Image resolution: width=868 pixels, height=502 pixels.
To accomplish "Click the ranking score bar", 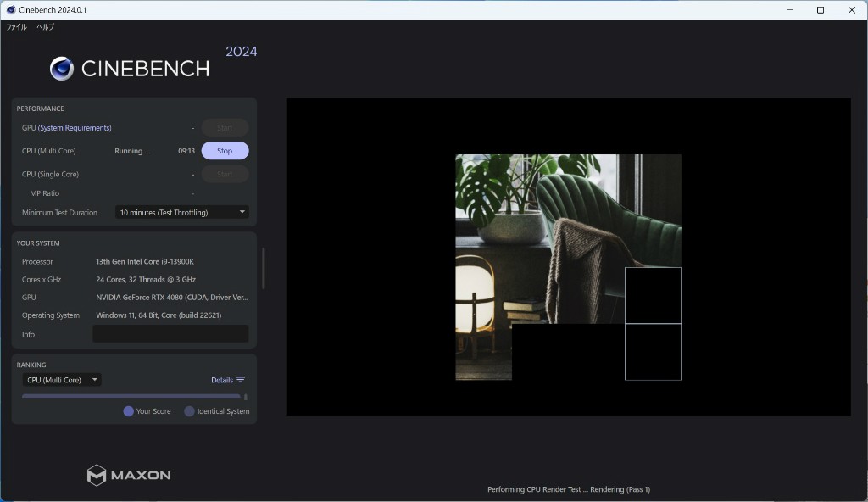I will [131, 396].
